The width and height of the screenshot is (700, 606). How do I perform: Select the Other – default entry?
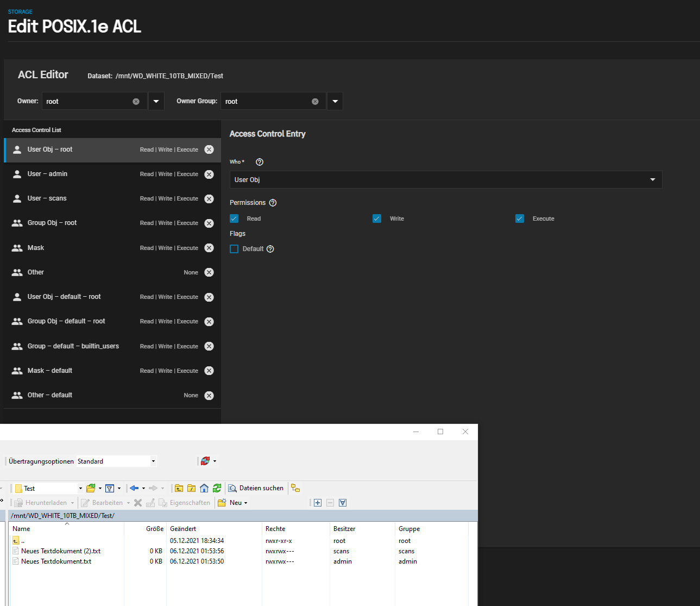pos(112,395)
